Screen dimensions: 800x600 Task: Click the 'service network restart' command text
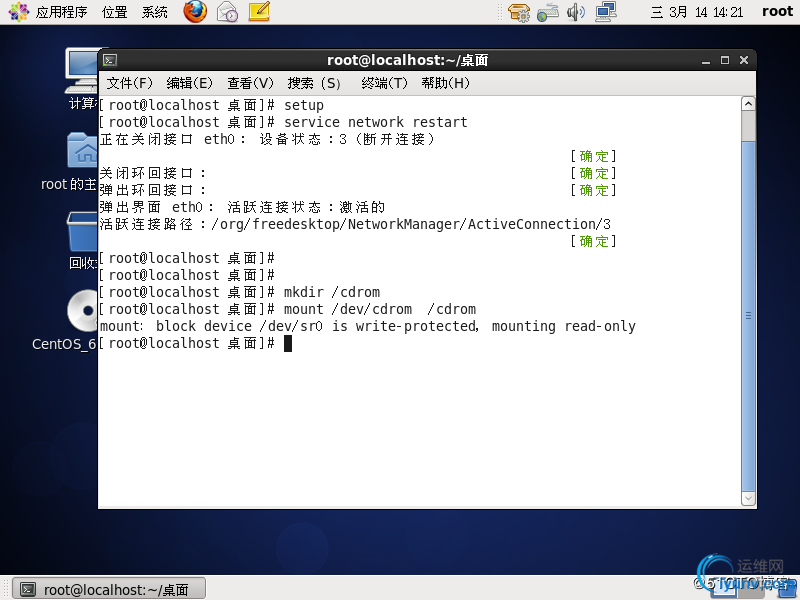(376, 122)
